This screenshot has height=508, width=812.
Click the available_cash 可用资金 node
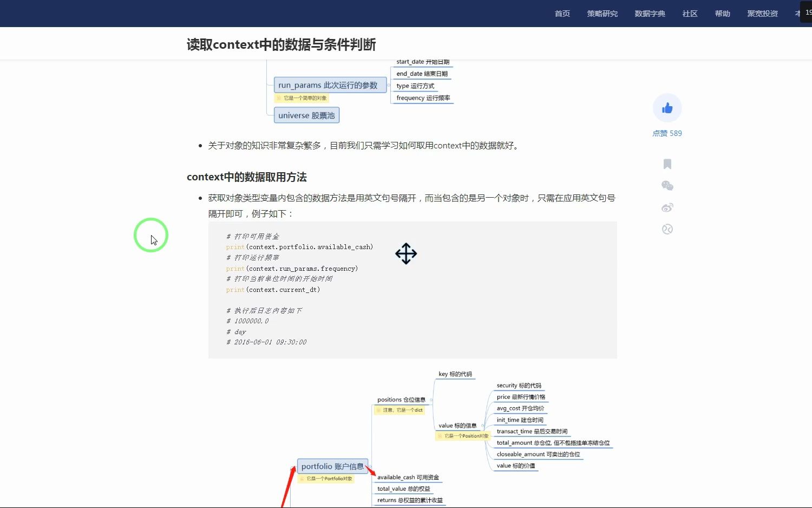coord(408,478)
